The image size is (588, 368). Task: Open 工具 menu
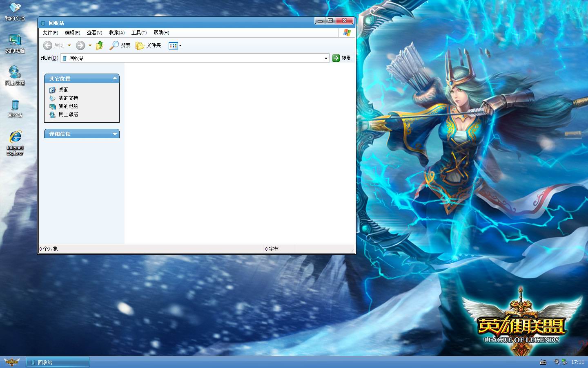tap(139, 33)
